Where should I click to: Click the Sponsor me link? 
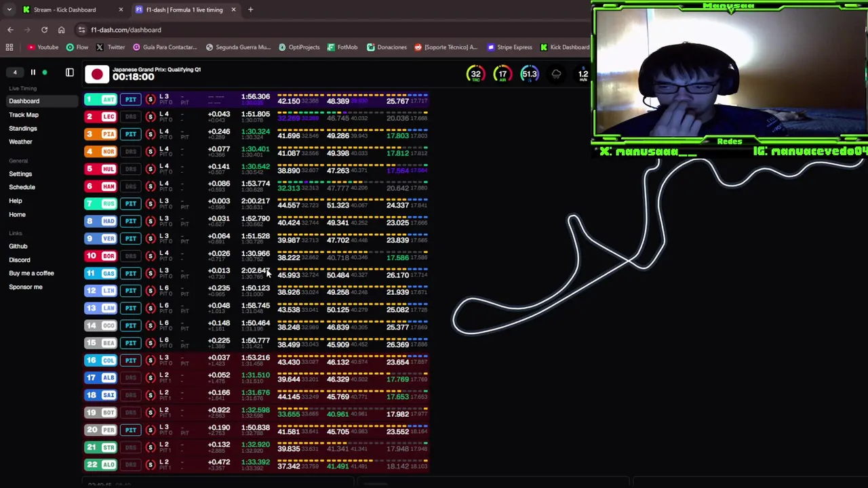click(26, 287)
